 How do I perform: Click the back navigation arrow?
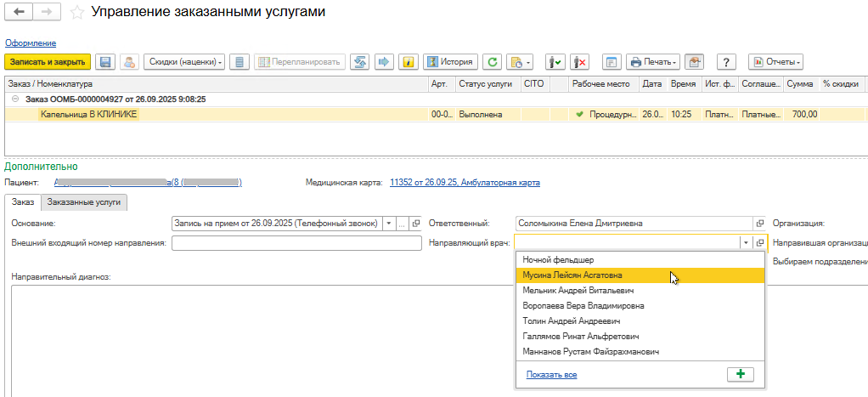pos(19,13)
